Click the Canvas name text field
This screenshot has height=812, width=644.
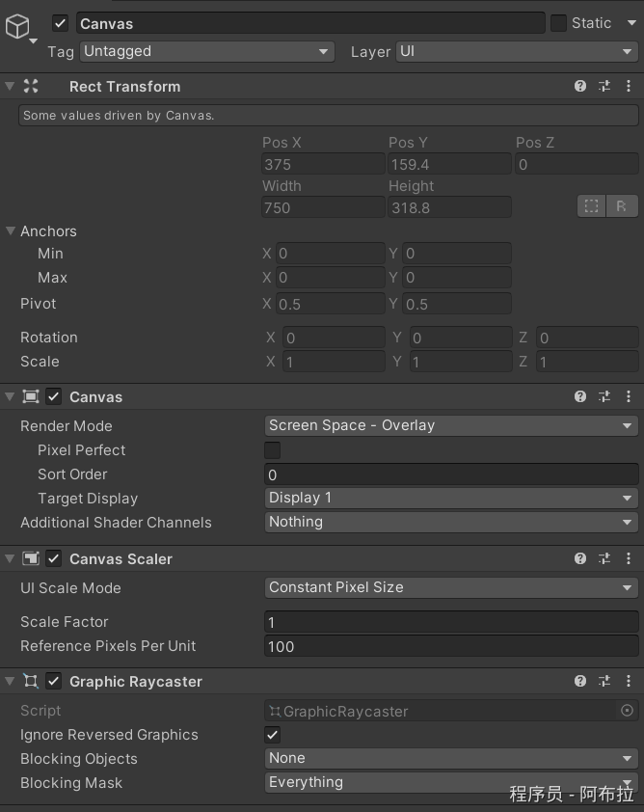pos(309,23)
